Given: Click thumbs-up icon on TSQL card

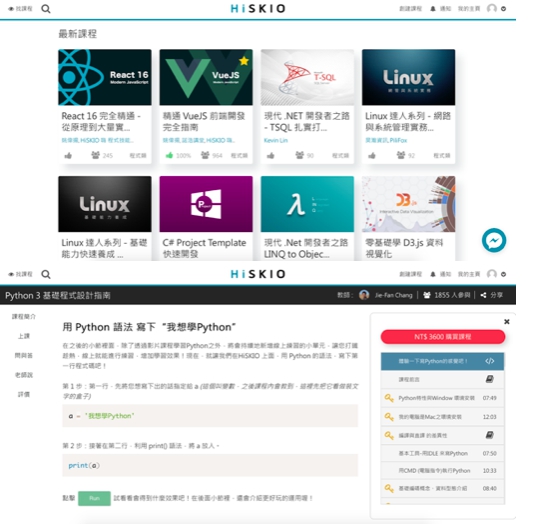Looking at the screenshot, I should 270,155.
